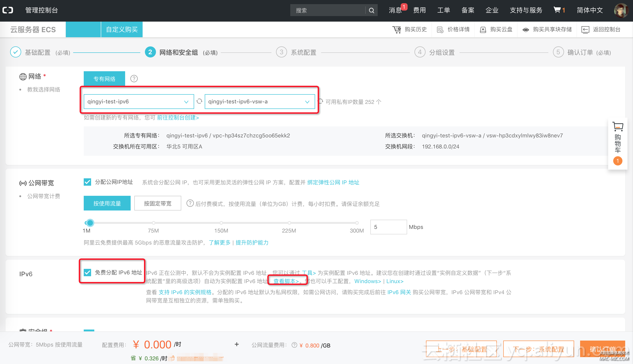The width and height of the screenshot is (633, 364).
Task: Click 下一步：系统配置 button
Action: pyautogui.click(x=538, y=349)
